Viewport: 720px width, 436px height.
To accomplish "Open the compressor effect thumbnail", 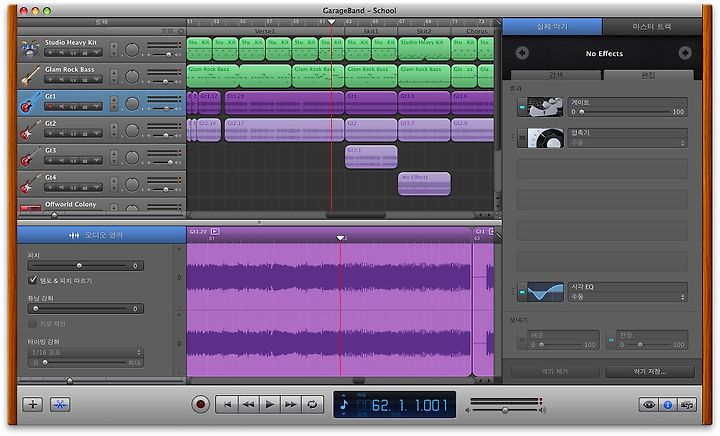I will pos(546,138).
